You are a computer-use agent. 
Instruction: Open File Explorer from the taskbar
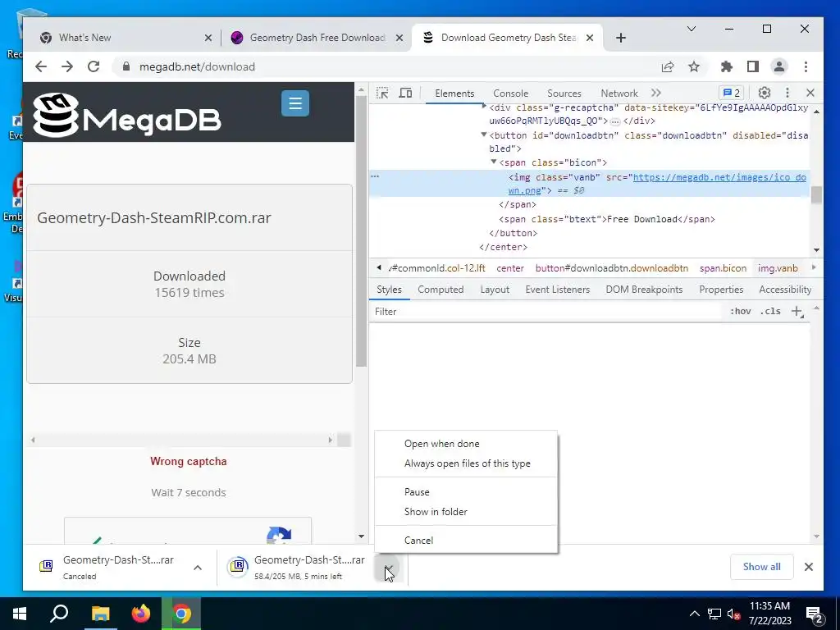[x=100, y=614]
